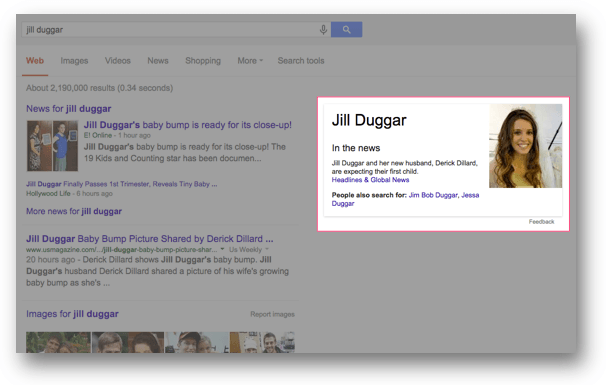Click the In the news heading
This screenshot has width=606, height=385.
[x=356, y=148]
